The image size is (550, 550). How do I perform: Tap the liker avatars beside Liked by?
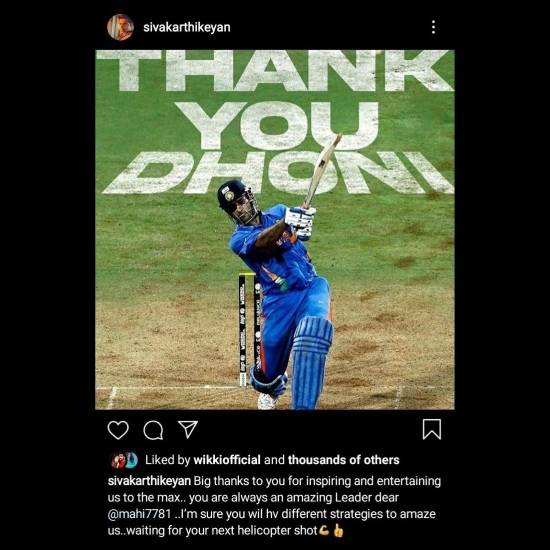[x=125, y=460]
